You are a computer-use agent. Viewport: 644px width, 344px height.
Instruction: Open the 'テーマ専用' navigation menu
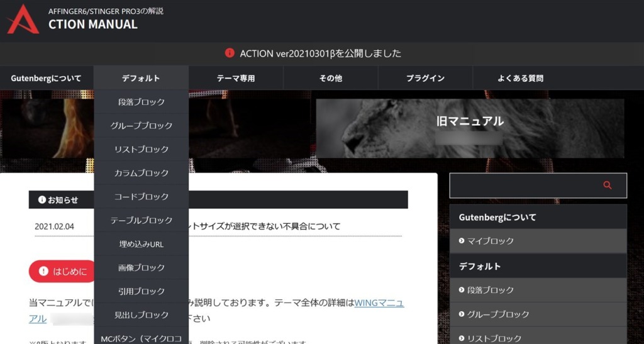[236, 78]
